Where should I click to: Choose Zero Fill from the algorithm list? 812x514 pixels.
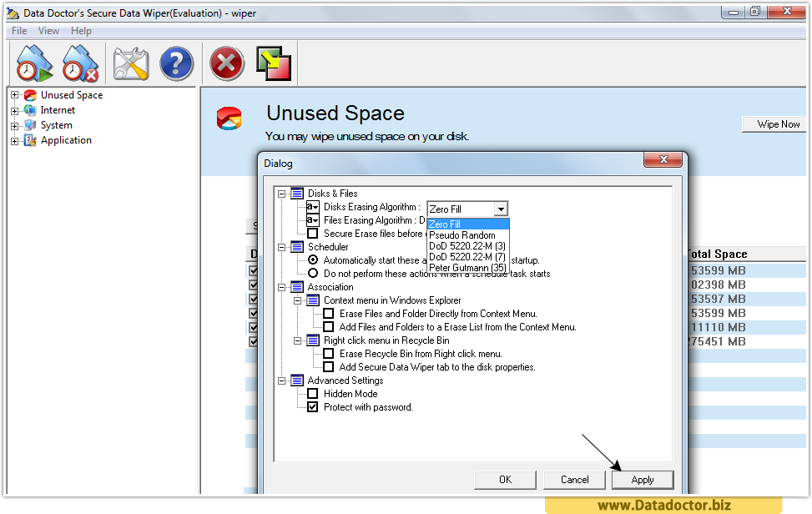(x=468, y=224)
